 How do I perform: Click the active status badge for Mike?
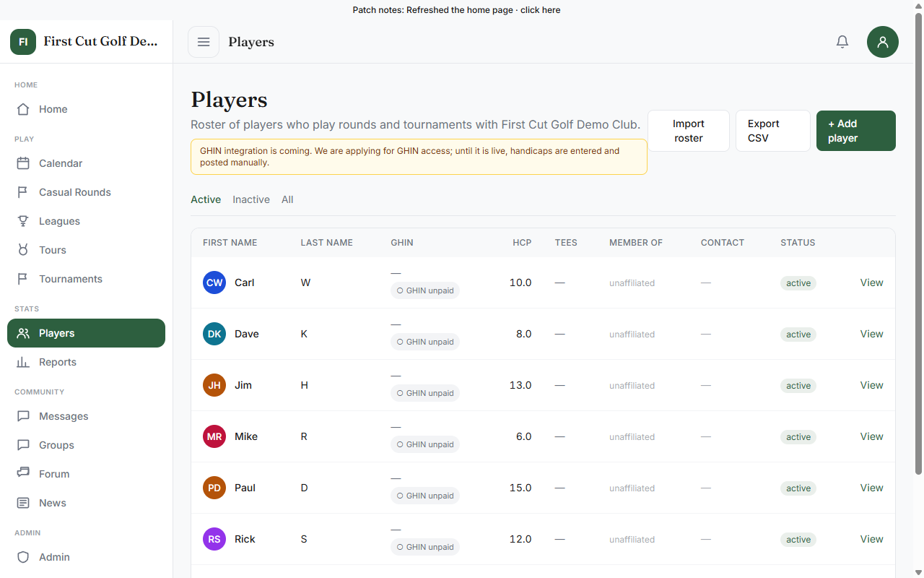[798, 437]
